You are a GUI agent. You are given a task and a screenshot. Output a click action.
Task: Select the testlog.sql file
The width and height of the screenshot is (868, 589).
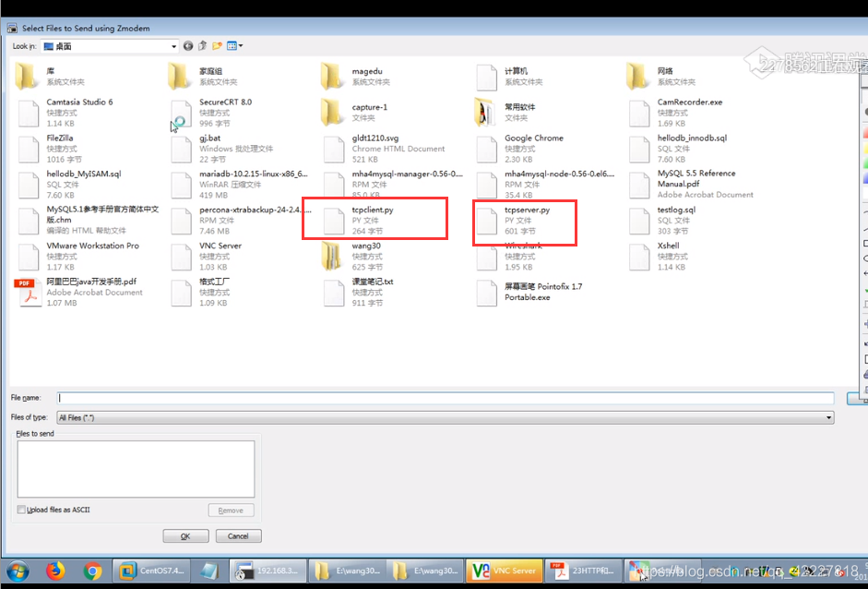pos(662,220)
